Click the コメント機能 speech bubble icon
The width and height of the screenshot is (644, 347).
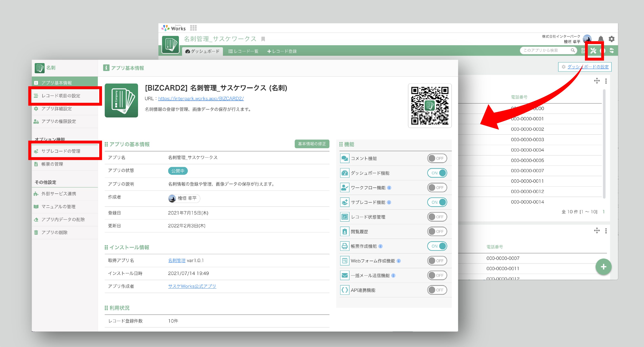coord(345,158)
